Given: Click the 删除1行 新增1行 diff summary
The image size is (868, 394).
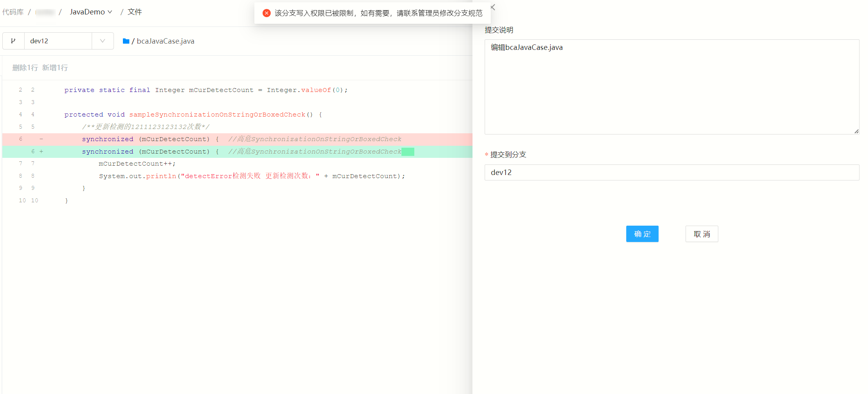Looking at the screenshot, I should (x=40, y=68).
